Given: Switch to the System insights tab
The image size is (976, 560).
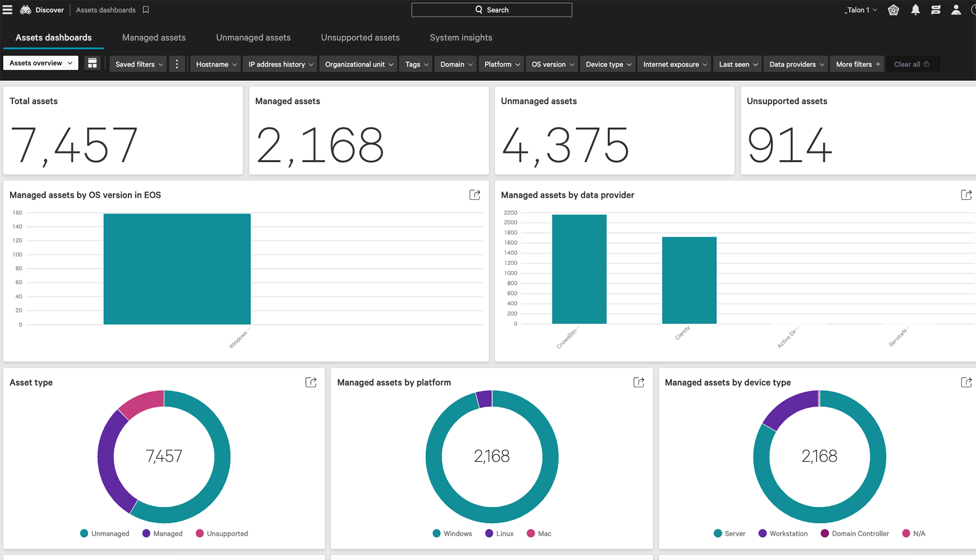Looking at the screenshot, I should (x=461, y=38).
